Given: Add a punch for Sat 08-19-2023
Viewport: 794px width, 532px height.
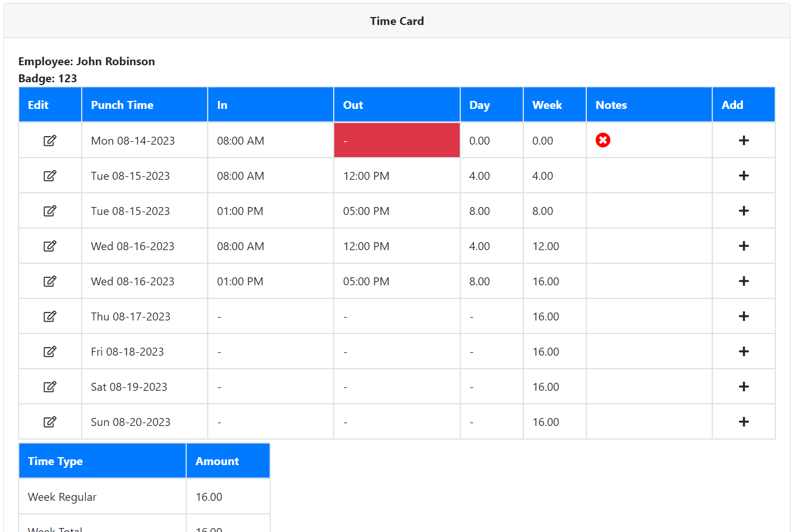Looking at the screenshot, I should pos(743,387).
